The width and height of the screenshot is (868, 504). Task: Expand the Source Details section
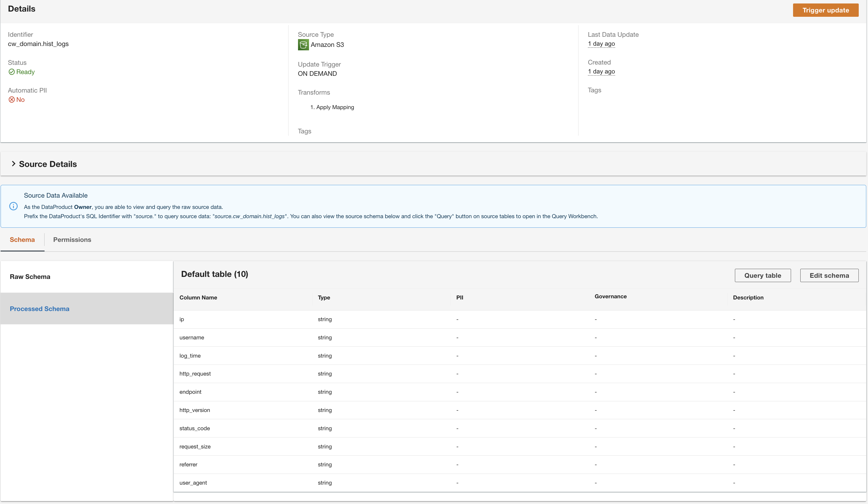14,164
